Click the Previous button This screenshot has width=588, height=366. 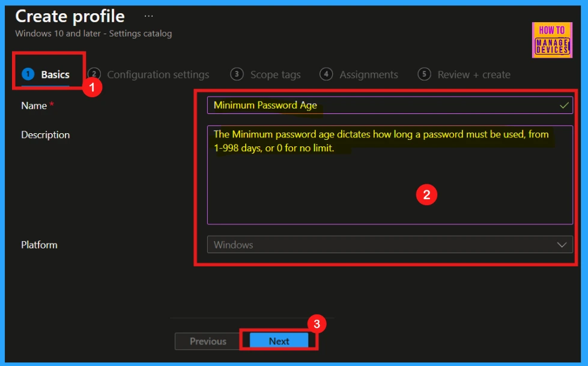click(208, 341)
